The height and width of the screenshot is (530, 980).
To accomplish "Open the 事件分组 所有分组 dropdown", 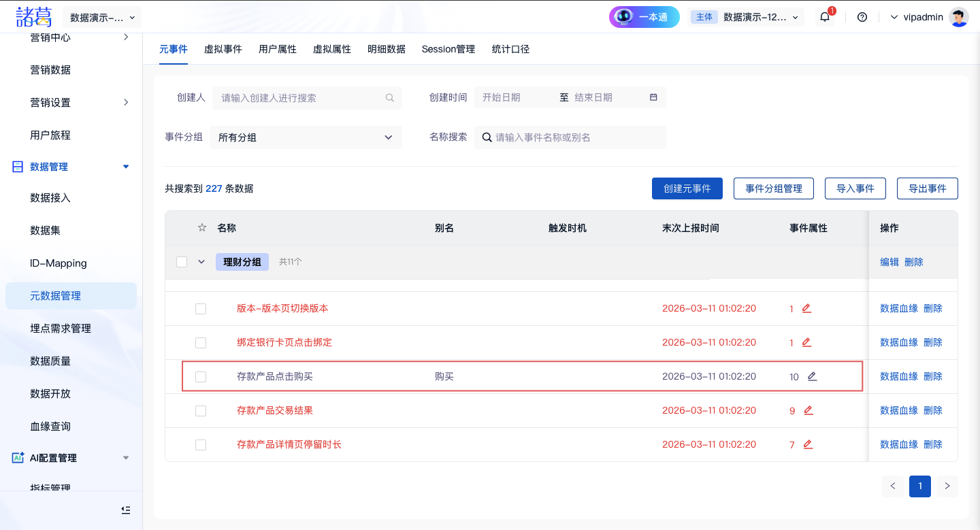I will (306, 137).
